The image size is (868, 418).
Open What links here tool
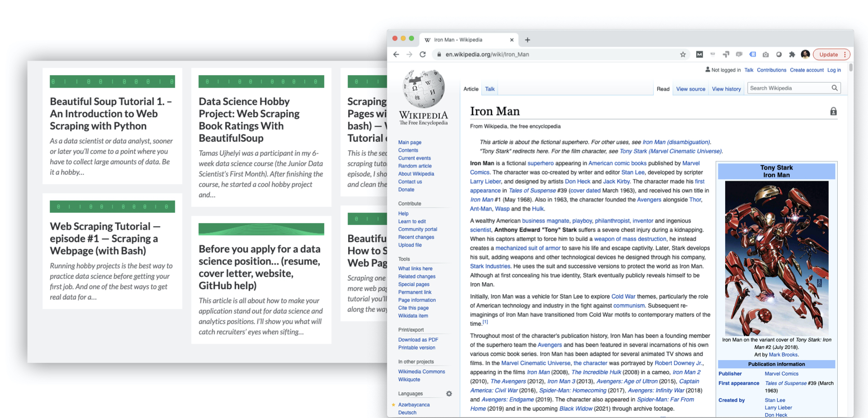coord(415,269)
